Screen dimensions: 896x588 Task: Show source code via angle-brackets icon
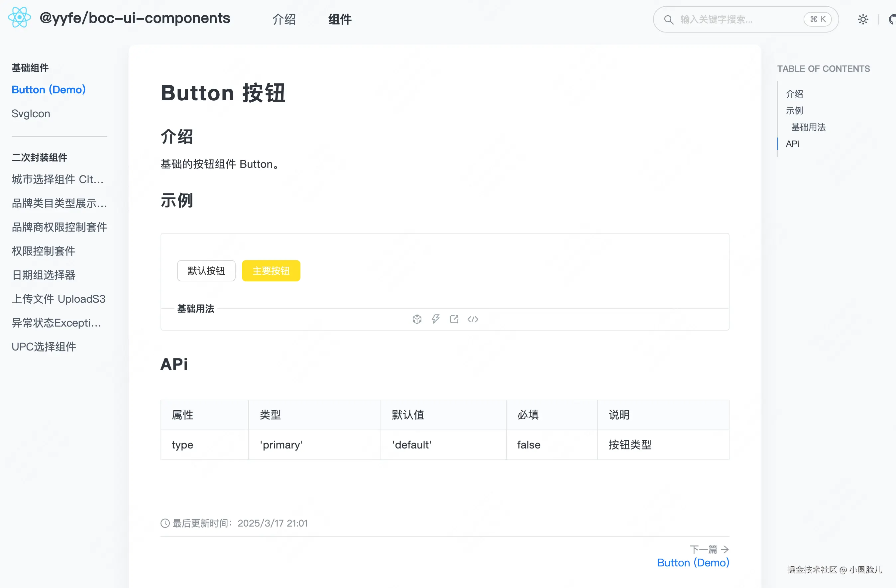[x=473, y=319]
